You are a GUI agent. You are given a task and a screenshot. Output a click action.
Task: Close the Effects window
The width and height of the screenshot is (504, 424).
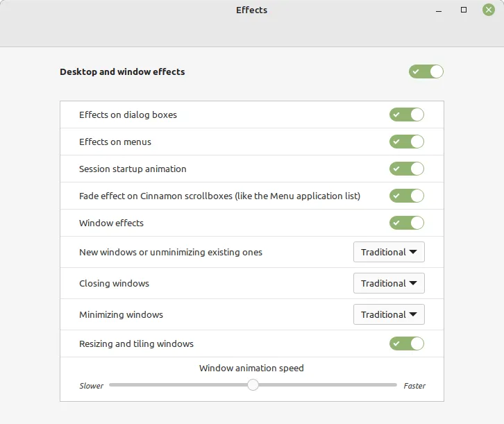489,10
